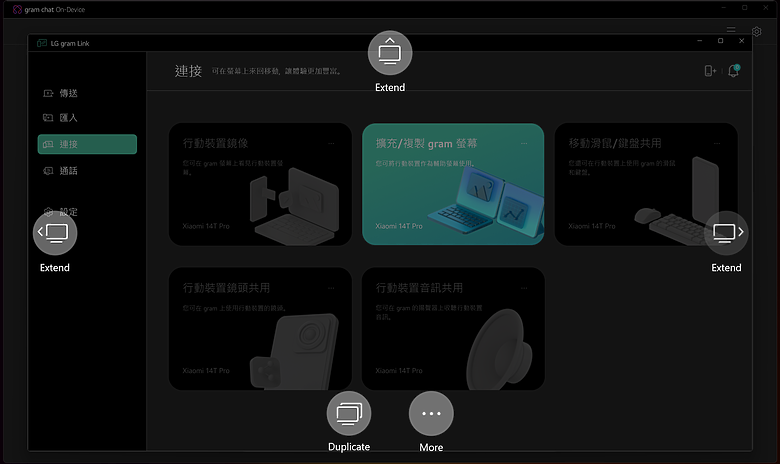This screenshot has width=780, height=464.
Task: Click the 連接 page heading text
Action: pos(188,71)
